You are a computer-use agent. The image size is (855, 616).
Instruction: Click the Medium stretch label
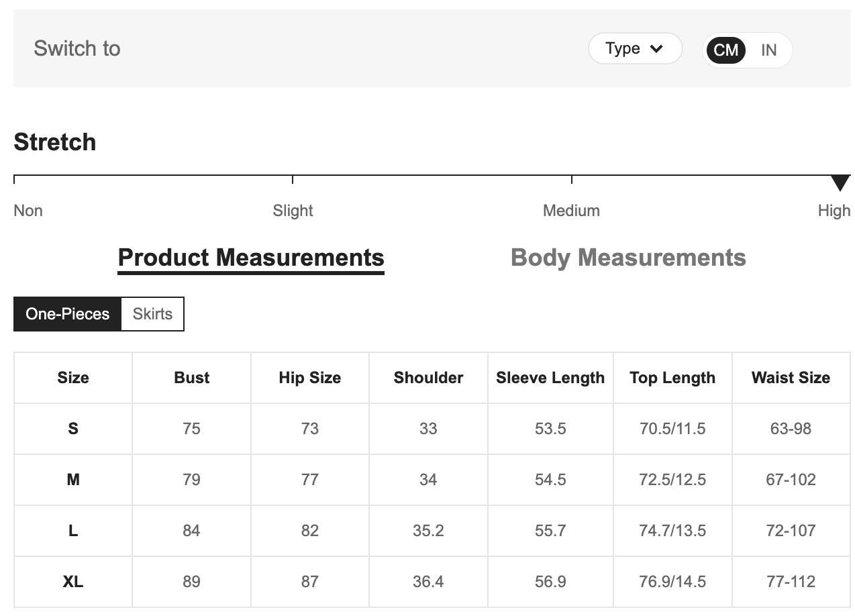tap(571, 211)
